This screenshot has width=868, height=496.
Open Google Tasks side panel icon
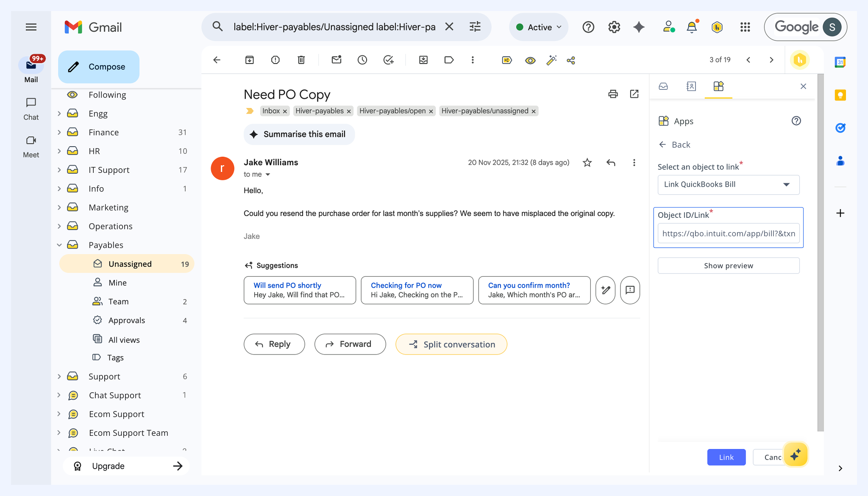coord(840,128)
